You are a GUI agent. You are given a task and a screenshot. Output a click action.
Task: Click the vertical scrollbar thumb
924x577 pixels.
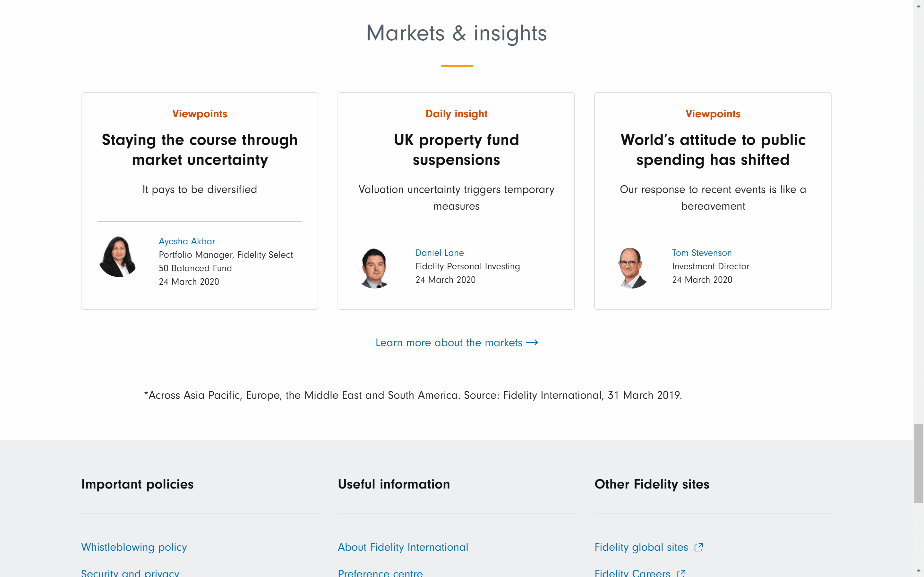(x=918, y=463)
